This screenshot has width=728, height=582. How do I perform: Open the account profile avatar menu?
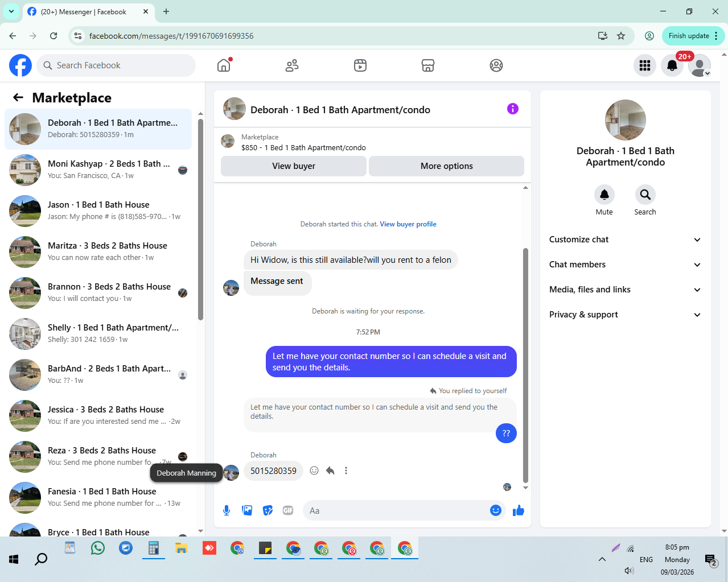tap(700, 65)
